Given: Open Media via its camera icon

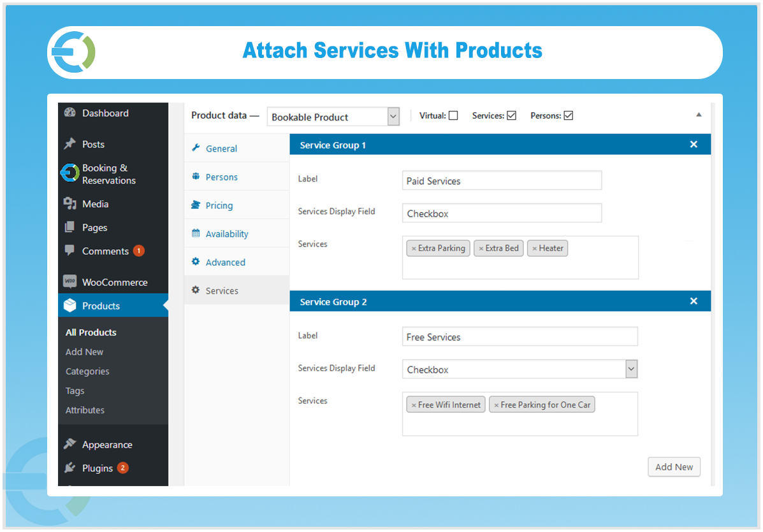Looking at the screenshot, I should [x=70, y=203].
